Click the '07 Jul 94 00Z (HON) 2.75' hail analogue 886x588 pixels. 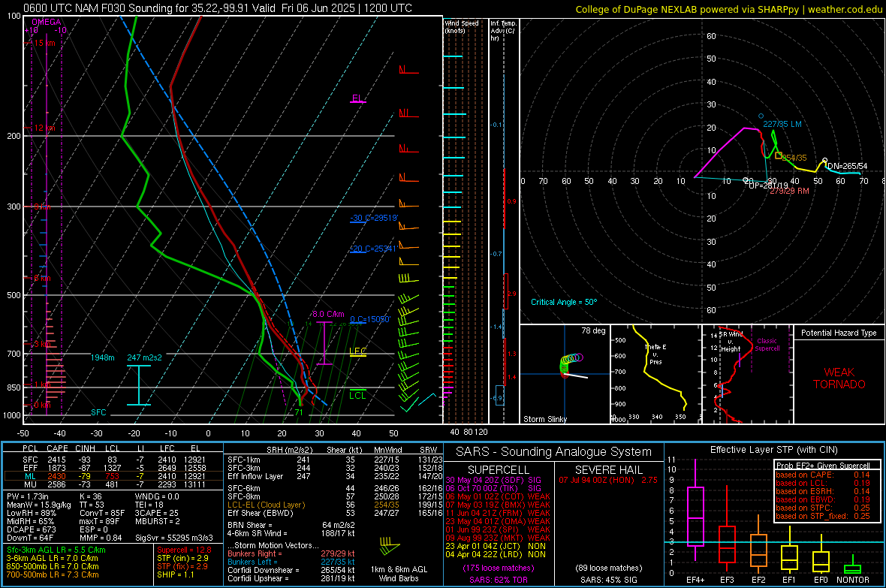tap(608, 480)
